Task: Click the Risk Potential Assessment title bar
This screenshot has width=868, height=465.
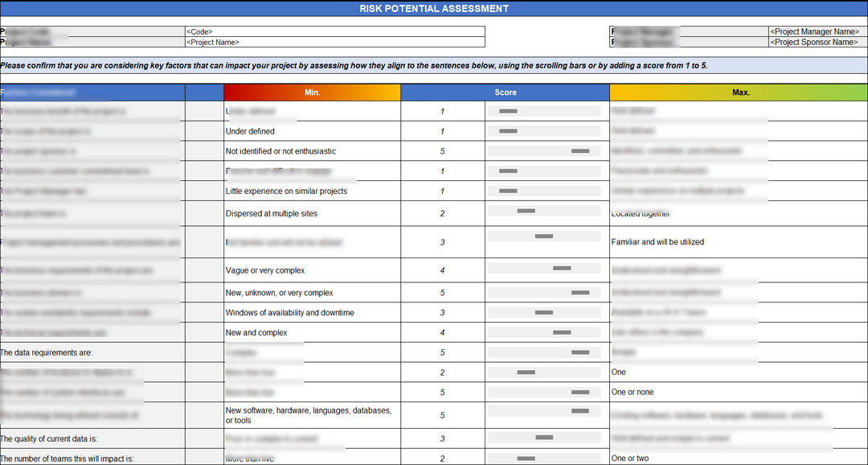Action: pos(434,8)
